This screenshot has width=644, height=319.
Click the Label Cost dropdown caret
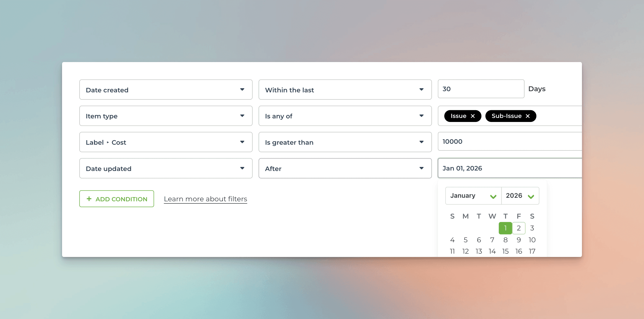242,142
